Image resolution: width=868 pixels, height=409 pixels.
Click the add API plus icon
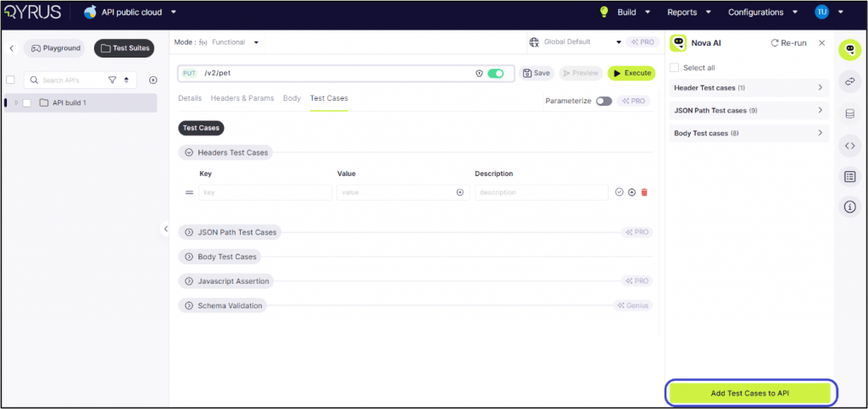coord(153,80)
